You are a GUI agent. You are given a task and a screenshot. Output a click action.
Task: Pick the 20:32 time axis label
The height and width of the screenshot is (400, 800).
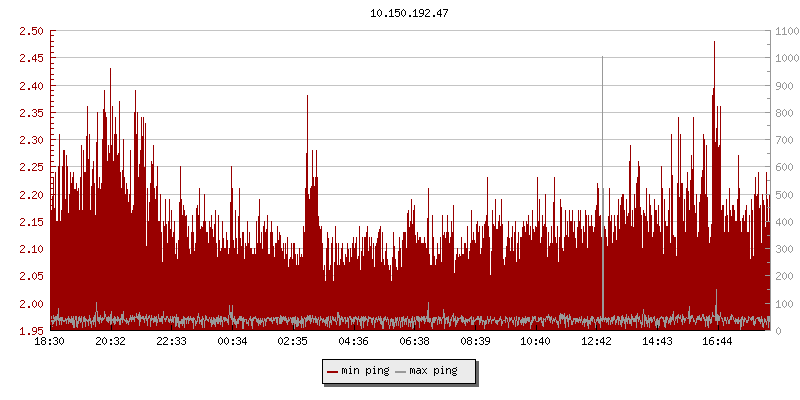coord(111,342)
